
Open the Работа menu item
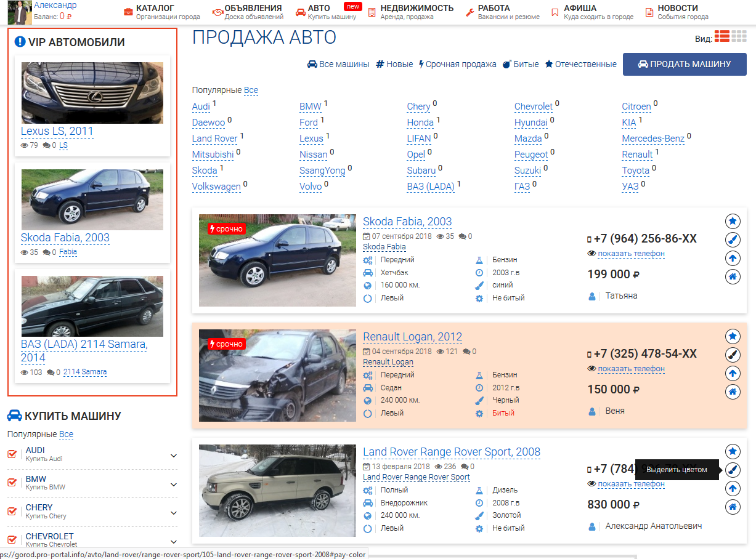[x=502, y=12]
